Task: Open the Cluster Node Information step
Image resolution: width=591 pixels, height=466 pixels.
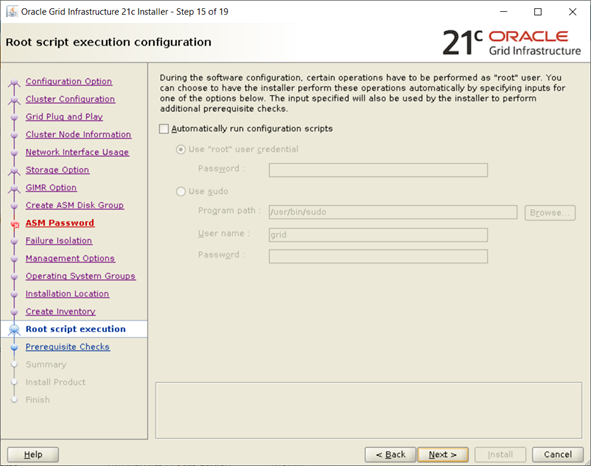Action: (x=78, y=135)
